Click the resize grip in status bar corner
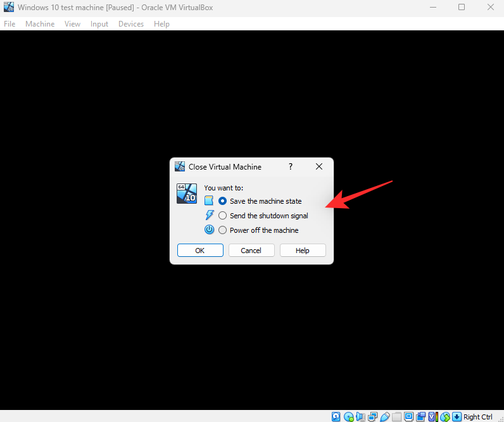This screenshot has height=422, width=504. (500, 418)
